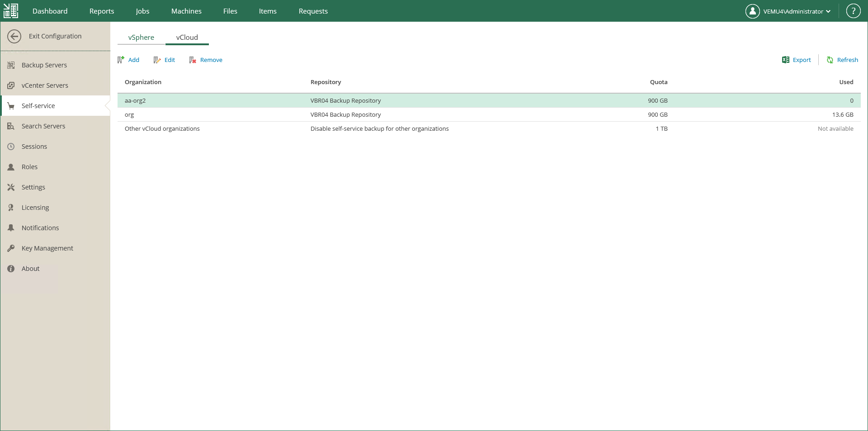
Task: Click the Excel Export icon
Action: coord(786,60)
